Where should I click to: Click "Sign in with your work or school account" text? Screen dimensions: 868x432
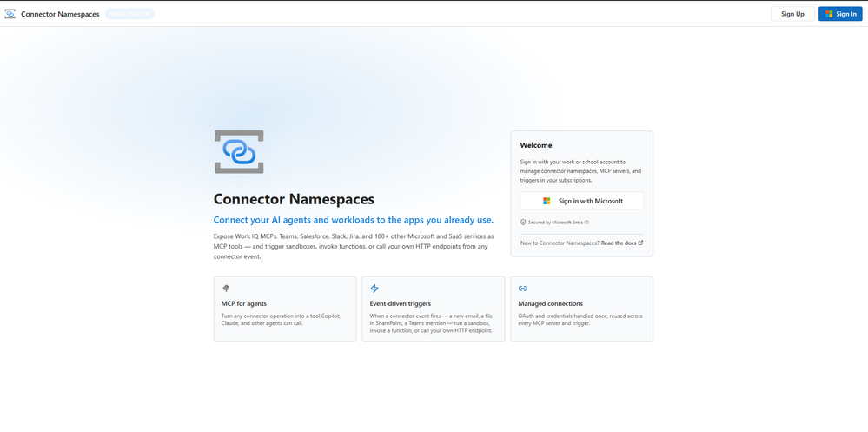pos(580,171)
